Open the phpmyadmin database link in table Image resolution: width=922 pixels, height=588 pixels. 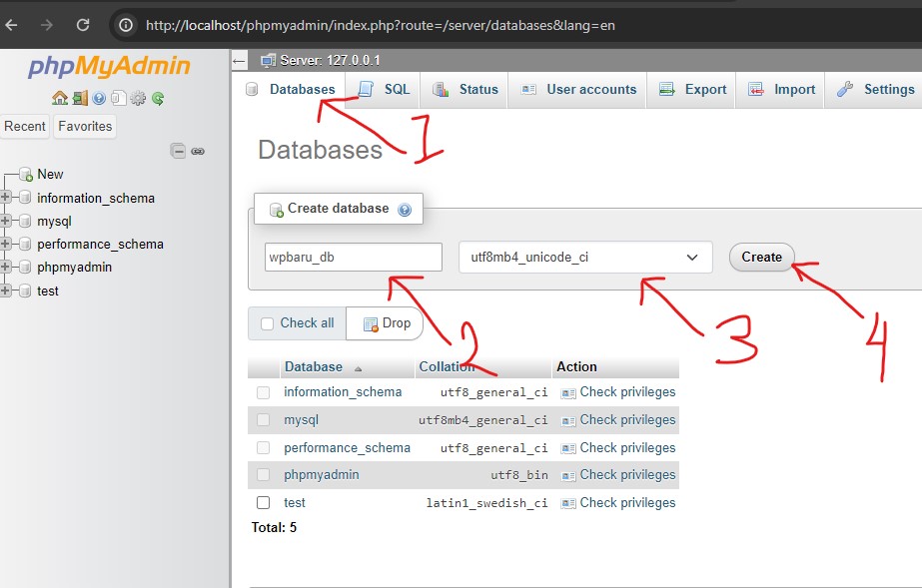(321, 475)
